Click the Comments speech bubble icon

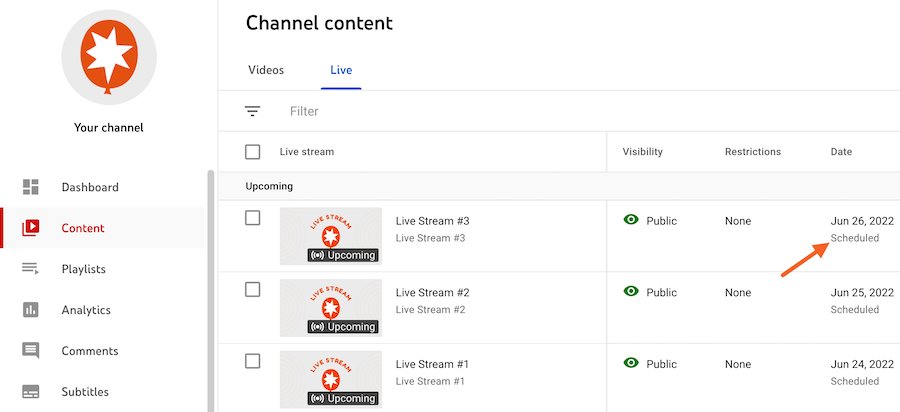[x=30, y=351]
